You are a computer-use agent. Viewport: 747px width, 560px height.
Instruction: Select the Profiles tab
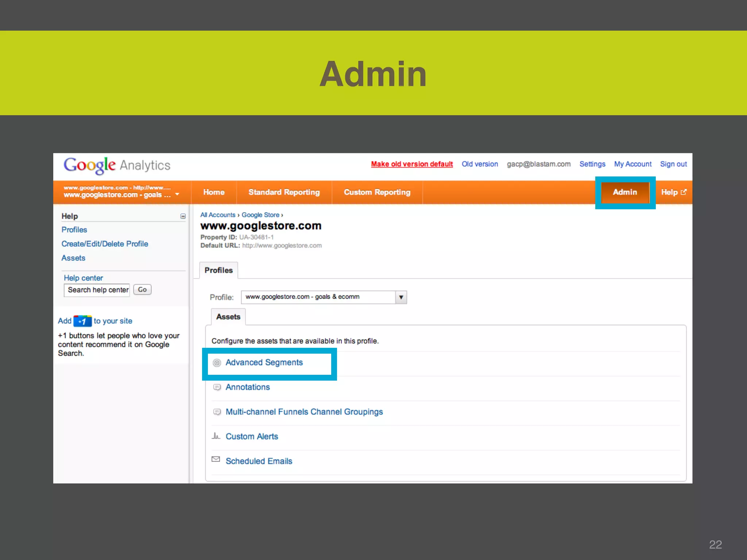(218, 271)
